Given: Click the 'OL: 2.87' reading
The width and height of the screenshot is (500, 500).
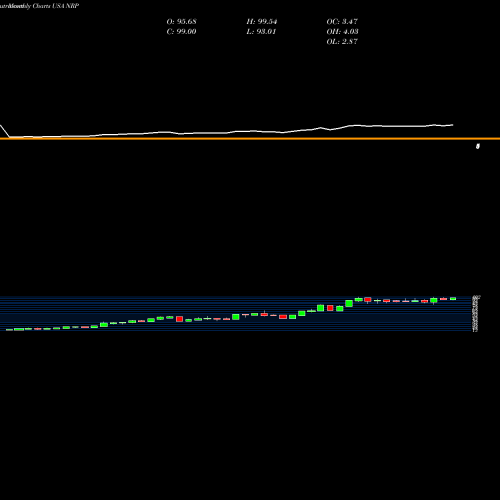Looking at the screenshot, I should coord(342,41).
